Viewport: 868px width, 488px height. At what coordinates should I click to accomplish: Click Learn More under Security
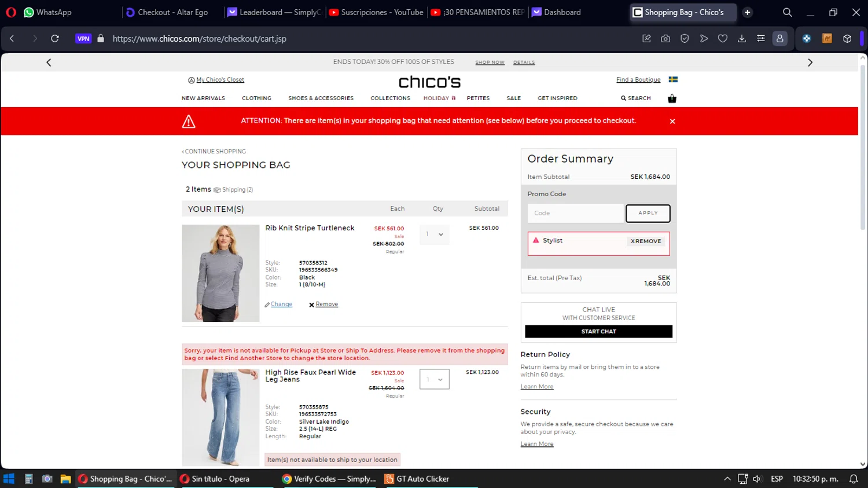(537, 444)
